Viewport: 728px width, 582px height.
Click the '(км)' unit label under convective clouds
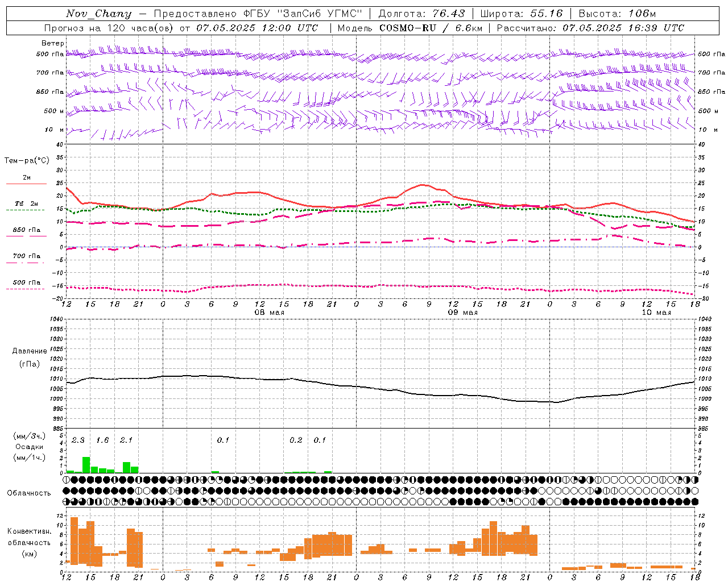(x=29, y=554)
